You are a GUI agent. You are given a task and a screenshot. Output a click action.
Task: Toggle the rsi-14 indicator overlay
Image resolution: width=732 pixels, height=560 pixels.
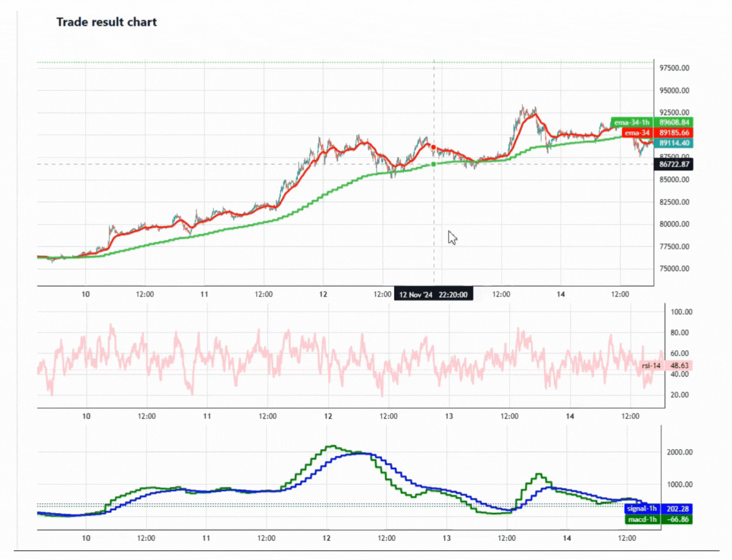point(651,366)
